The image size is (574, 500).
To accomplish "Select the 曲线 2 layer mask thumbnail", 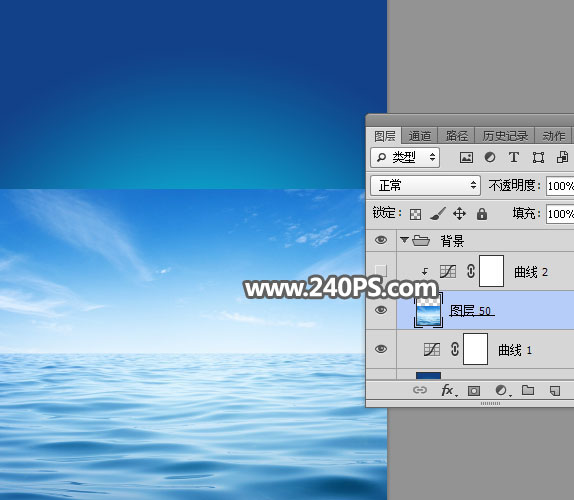I will point(491,271).
